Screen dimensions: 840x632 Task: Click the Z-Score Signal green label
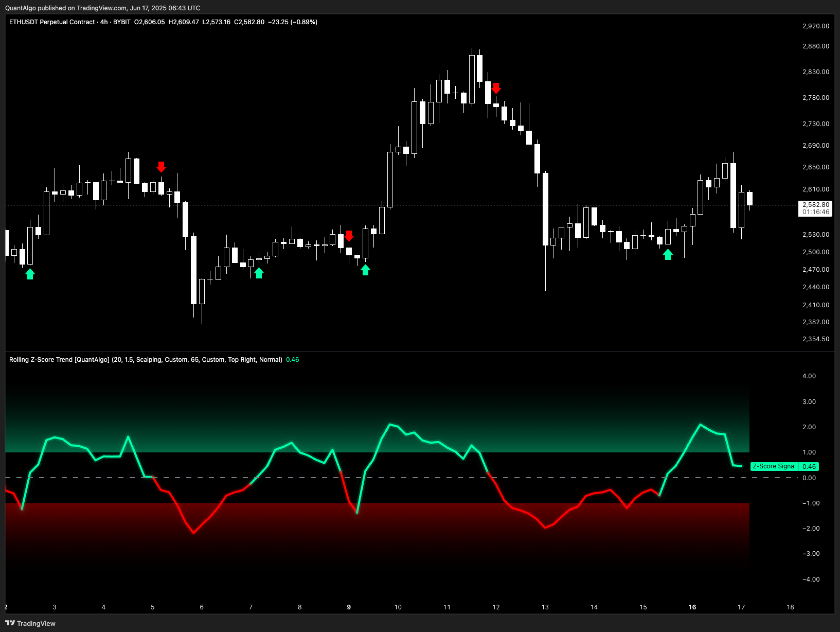pos(774,466)
